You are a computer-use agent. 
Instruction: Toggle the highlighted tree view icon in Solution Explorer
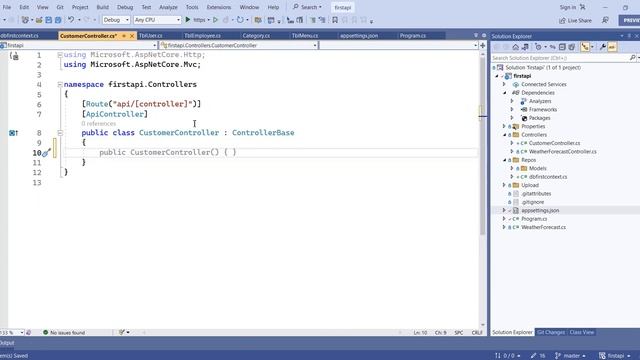(x=585, y=47)
